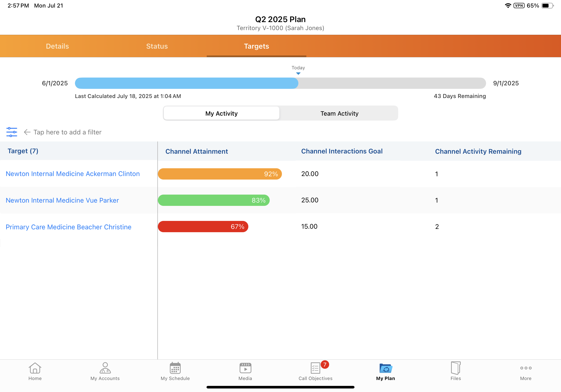Sort by Channel Attainment column header

[x=196, y=152]
